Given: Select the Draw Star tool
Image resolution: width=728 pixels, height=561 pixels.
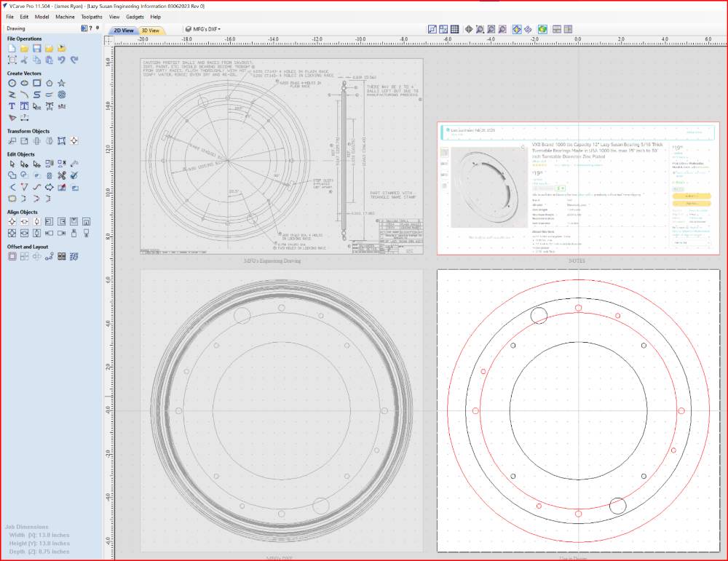Looking at the screenshot, I should click(62, 83).
